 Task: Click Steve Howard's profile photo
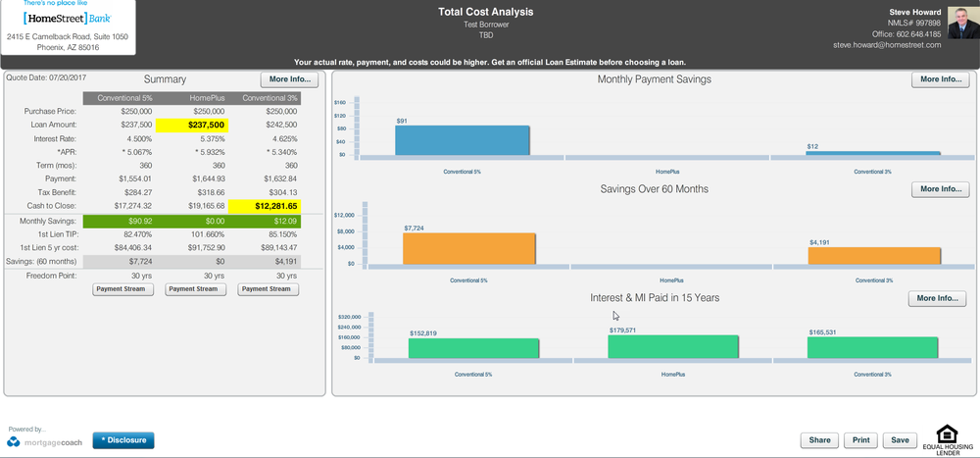[x=962, y=24]
